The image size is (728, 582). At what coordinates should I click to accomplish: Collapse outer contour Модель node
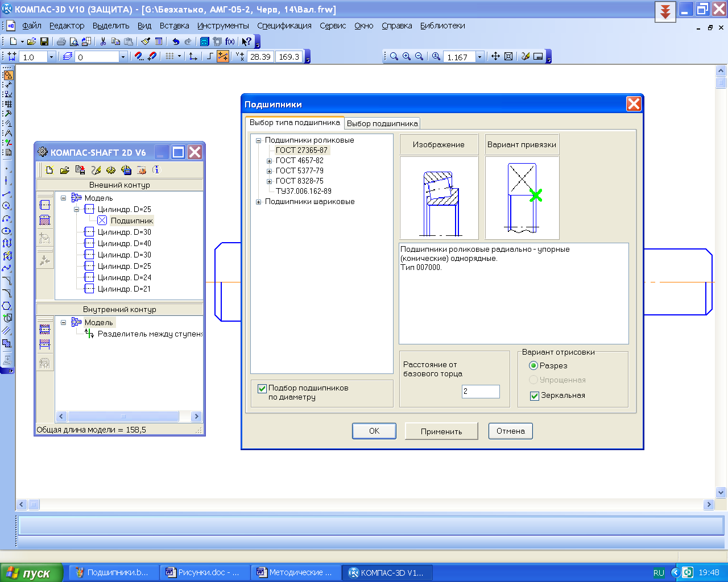(64, 198)
